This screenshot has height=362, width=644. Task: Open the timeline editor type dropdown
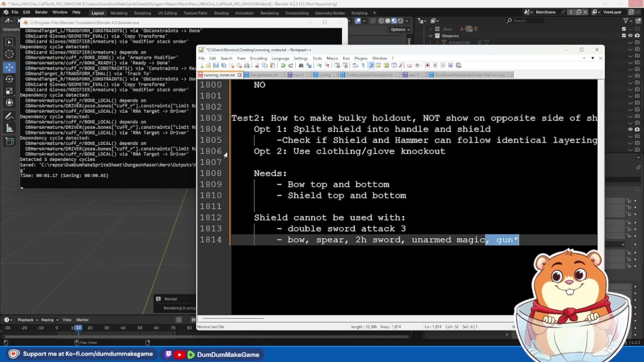(8, 320)
